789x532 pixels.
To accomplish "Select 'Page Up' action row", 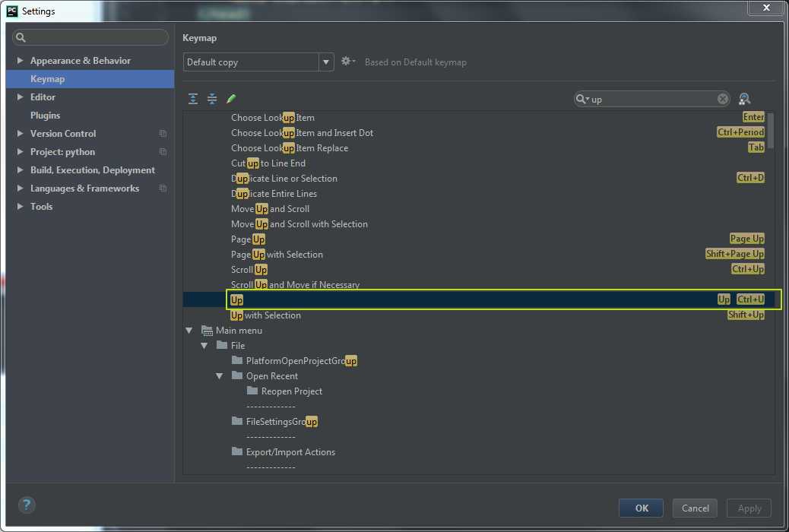I will click(x=248, y=239).
